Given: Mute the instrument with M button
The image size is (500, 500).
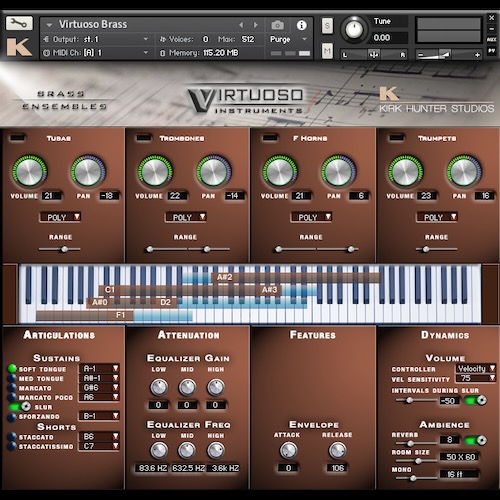Looking at the screenshot, I should 327,51.
